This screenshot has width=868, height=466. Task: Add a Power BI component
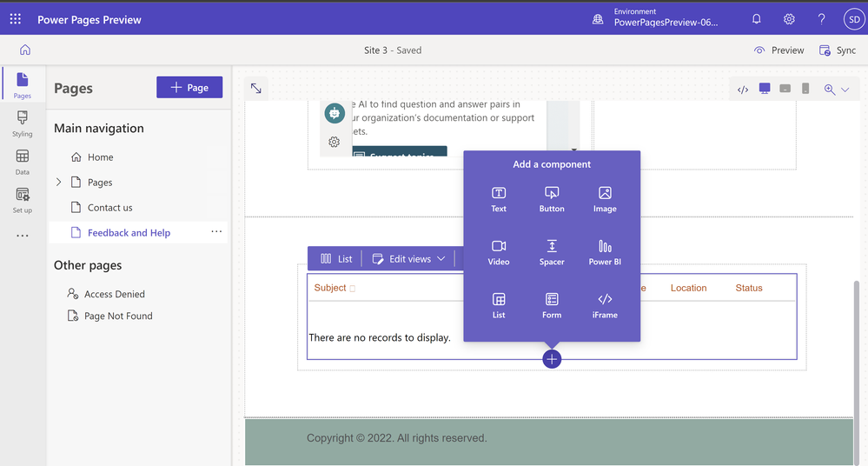[x=605, y=253]
